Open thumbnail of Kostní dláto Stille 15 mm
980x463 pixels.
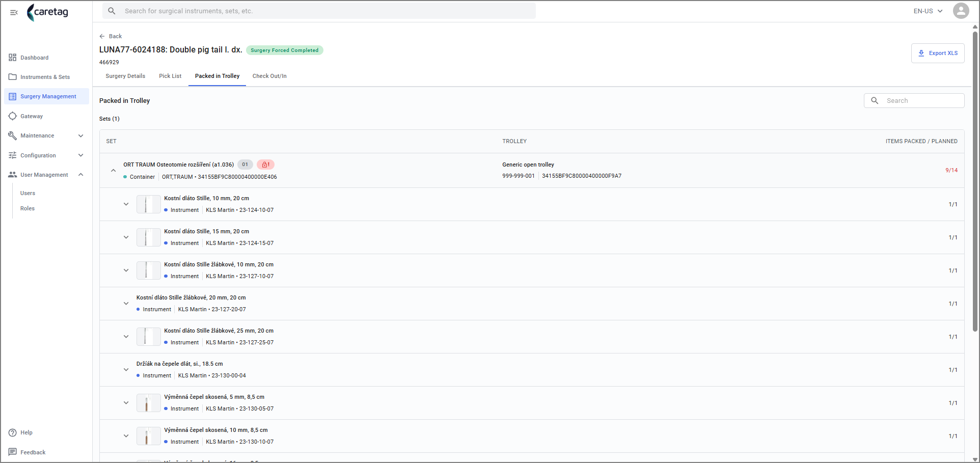coord(148,237)
